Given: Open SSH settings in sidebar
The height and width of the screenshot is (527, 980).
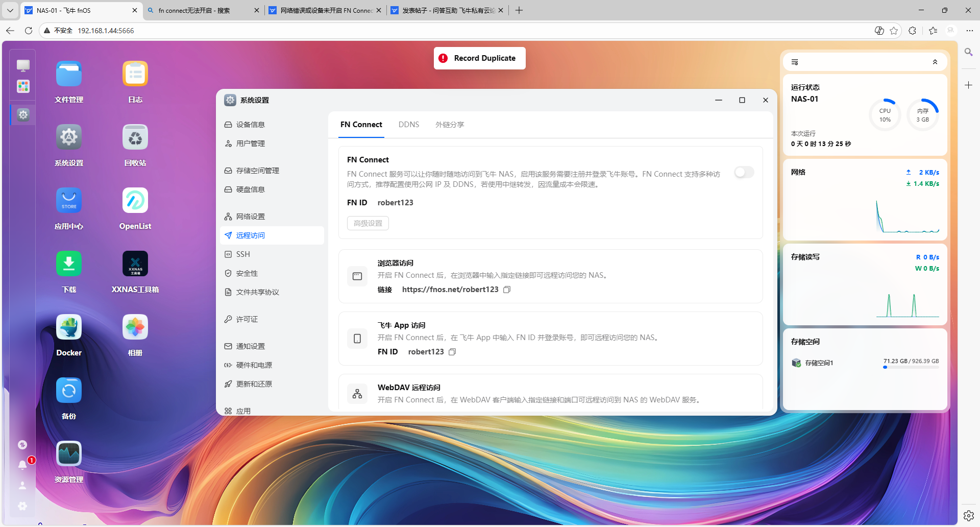Looking at the screenshot, I should (243, 254).
